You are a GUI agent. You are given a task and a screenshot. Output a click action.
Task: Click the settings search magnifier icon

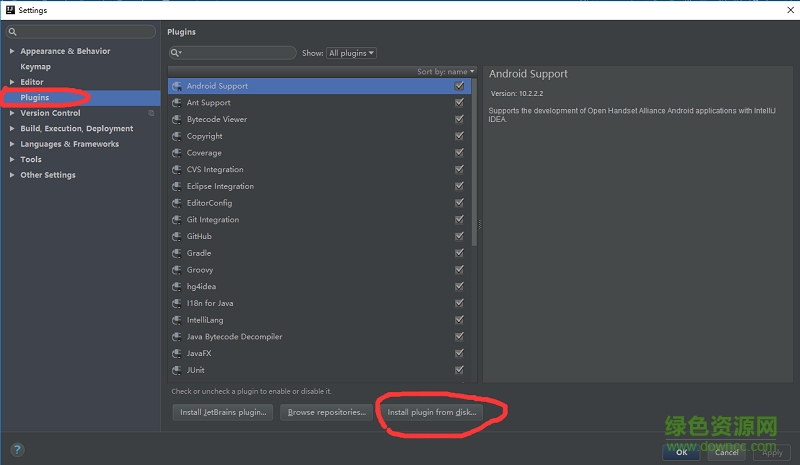coord(13,32)
